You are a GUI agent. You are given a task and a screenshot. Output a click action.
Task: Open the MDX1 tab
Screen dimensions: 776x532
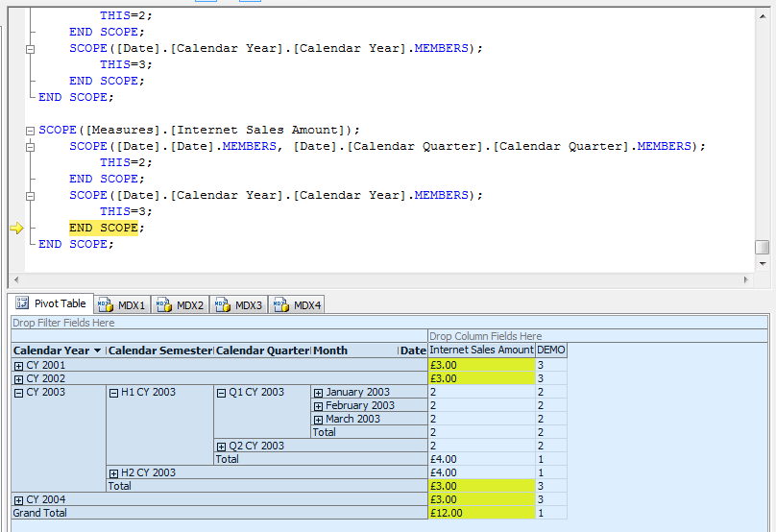[x=122, y=305]
